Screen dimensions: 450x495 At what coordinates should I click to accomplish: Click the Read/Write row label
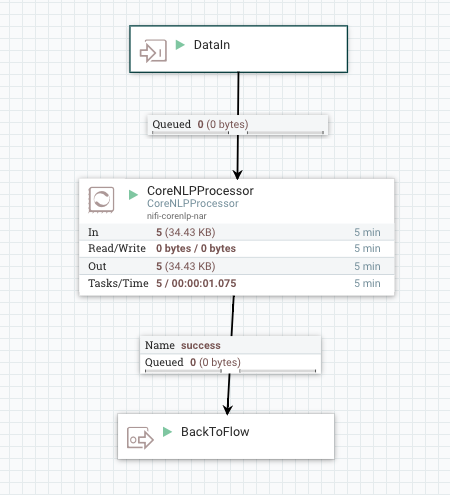(117, 248)
